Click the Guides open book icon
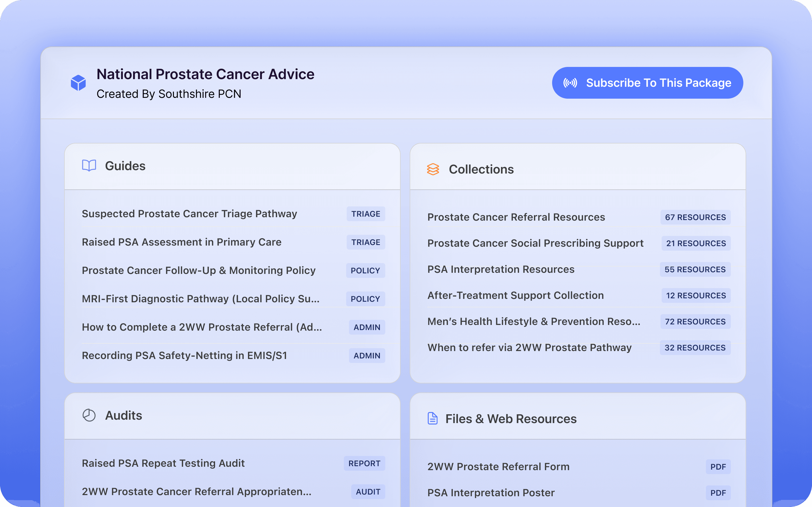 pos(89,166)
